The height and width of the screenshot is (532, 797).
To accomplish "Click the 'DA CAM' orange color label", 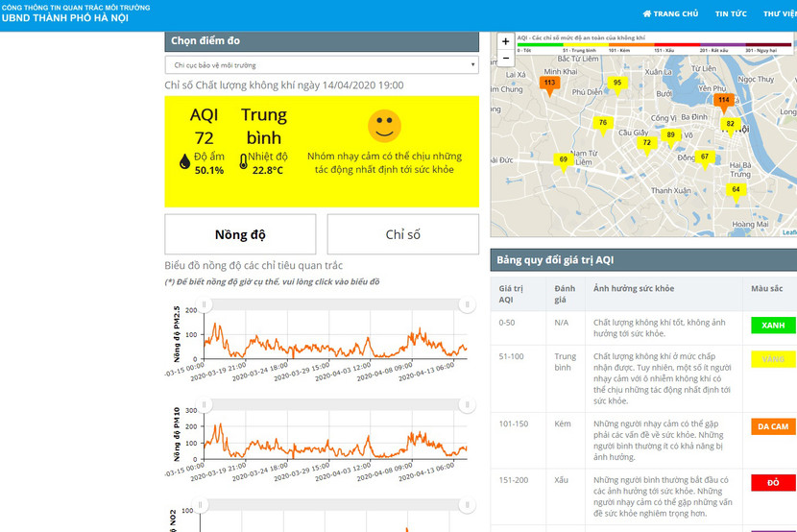I will coord(773,426).
